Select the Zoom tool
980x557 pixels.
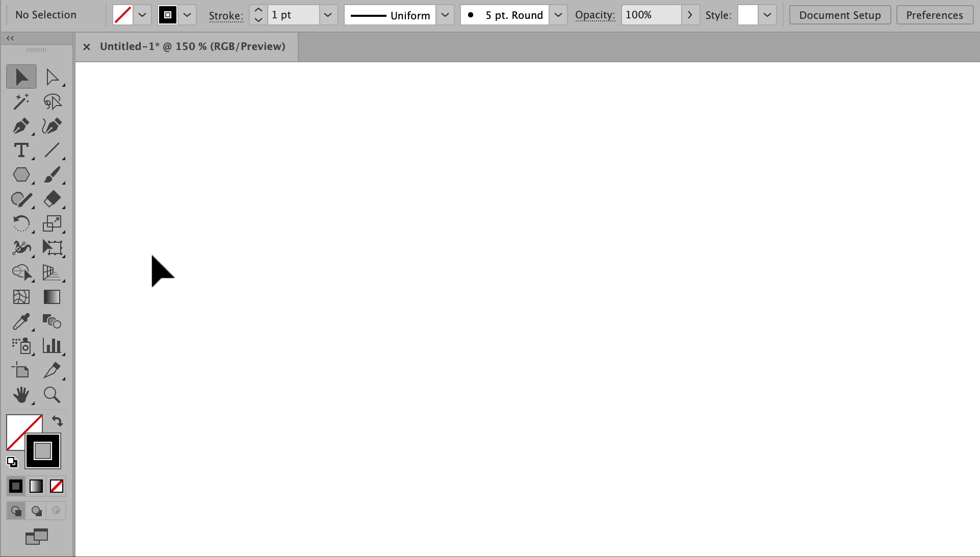click(52, 395)
